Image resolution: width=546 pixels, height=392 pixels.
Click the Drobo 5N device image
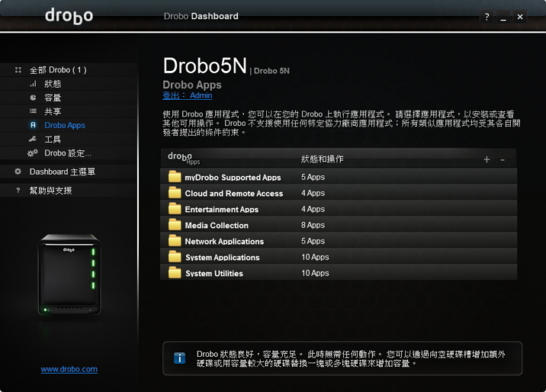pos(69,275)
